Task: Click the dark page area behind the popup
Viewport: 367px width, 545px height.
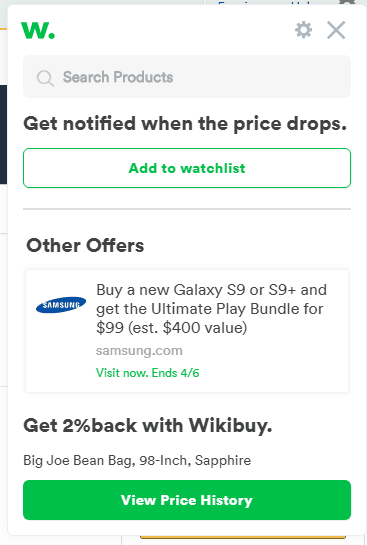Action: point(3,135)
